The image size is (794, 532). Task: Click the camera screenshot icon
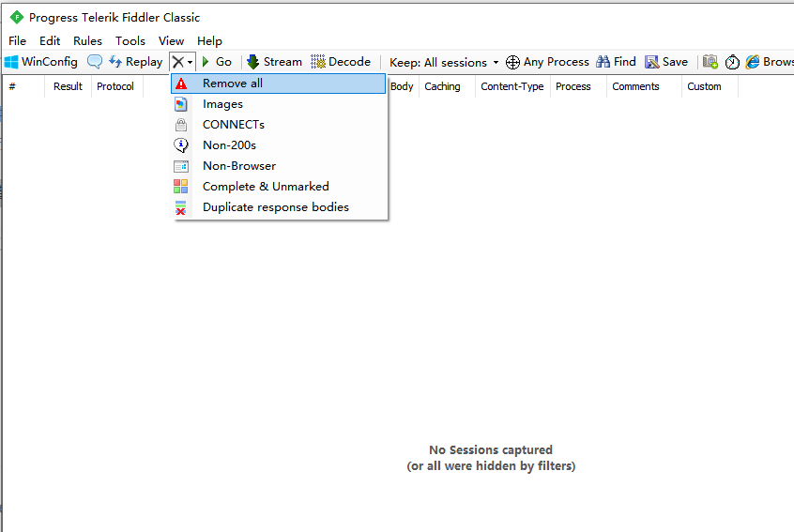tap(710, 62)
